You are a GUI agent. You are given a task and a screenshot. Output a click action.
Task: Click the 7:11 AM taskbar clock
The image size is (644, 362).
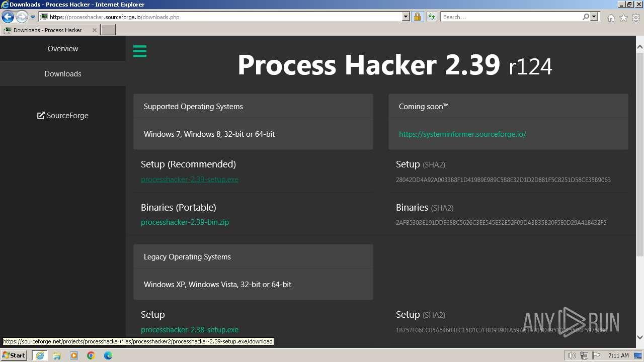(x=618, y=355)
